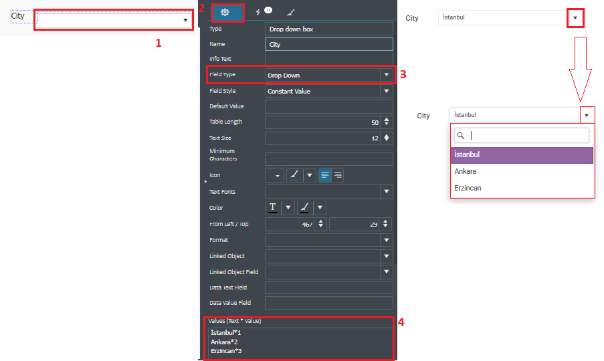This screenshot has height=361, width=604.
Task: Select İstanbul in the dropdown list
Action: tap(522, 155)
